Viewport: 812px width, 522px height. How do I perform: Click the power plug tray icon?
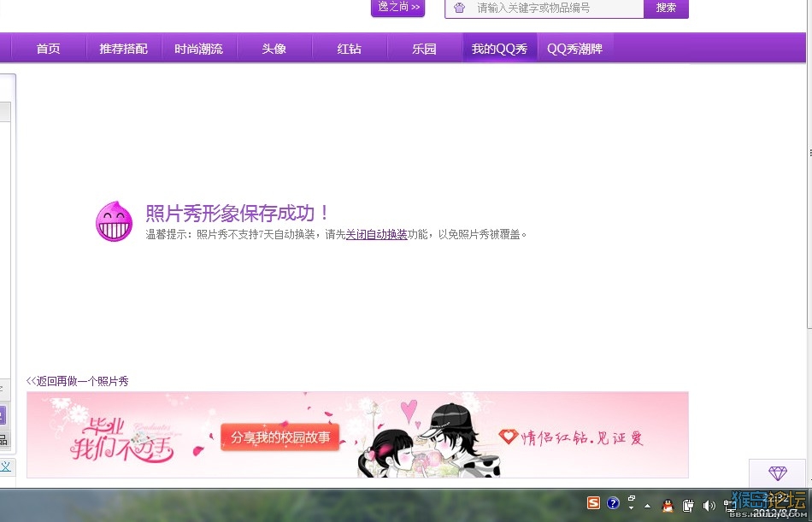click(688, 505)
